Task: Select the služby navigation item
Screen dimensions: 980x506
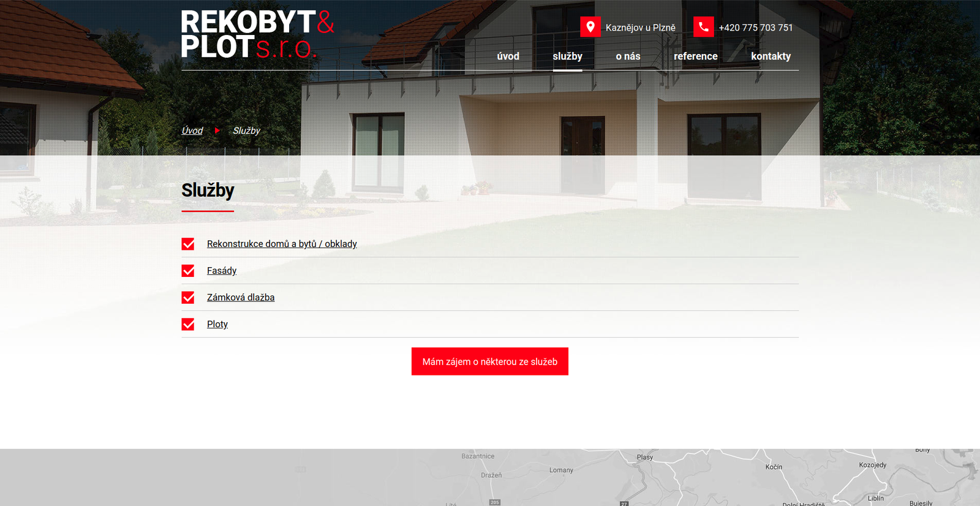Action: pyautogui.click(x=567, y=56)
